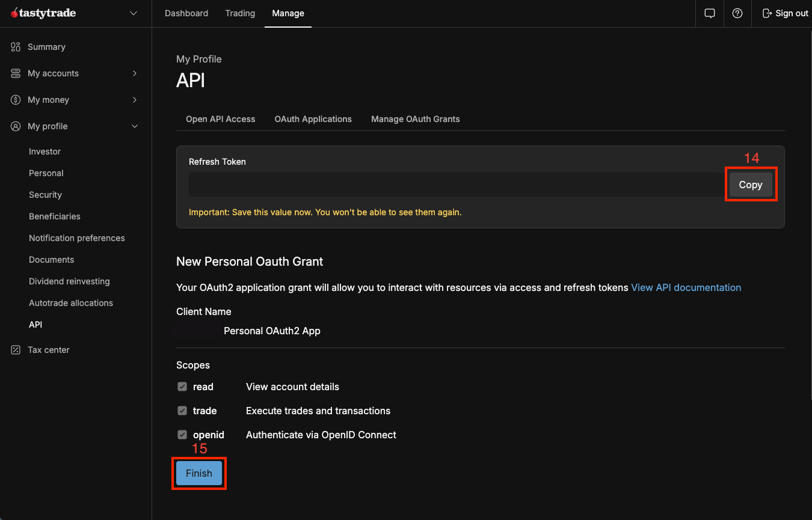Open the Investor profile page

[x=45, y=151]
